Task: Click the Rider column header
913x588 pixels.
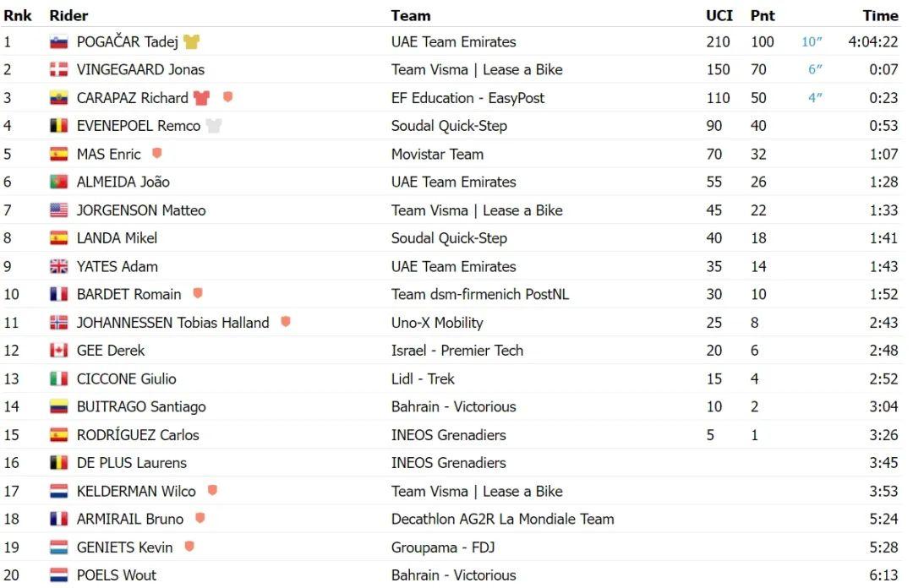Action: pos(68,15)
